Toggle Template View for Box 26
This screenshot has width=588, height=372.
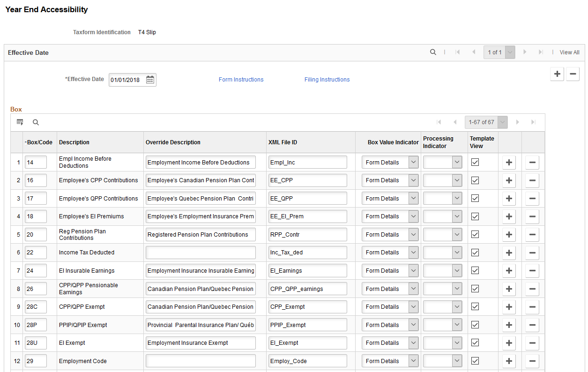point(475,289)
